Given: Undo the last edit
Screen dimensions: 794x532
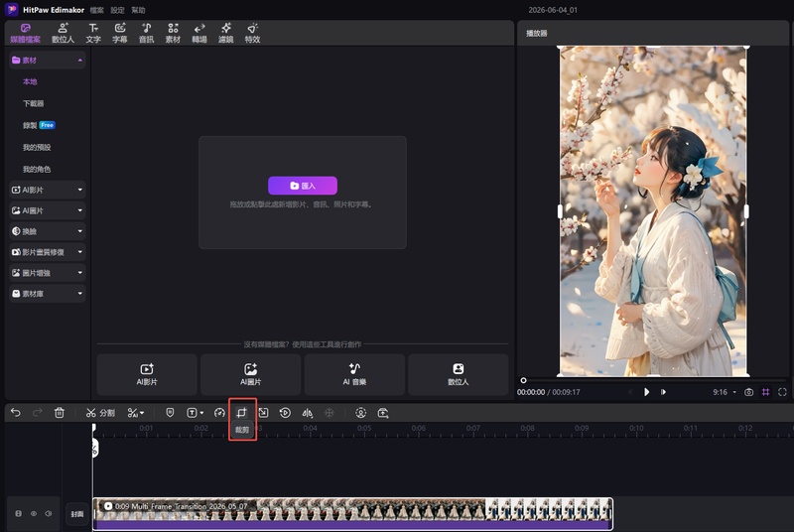Looking at the screenshot, I should (15, 413).
